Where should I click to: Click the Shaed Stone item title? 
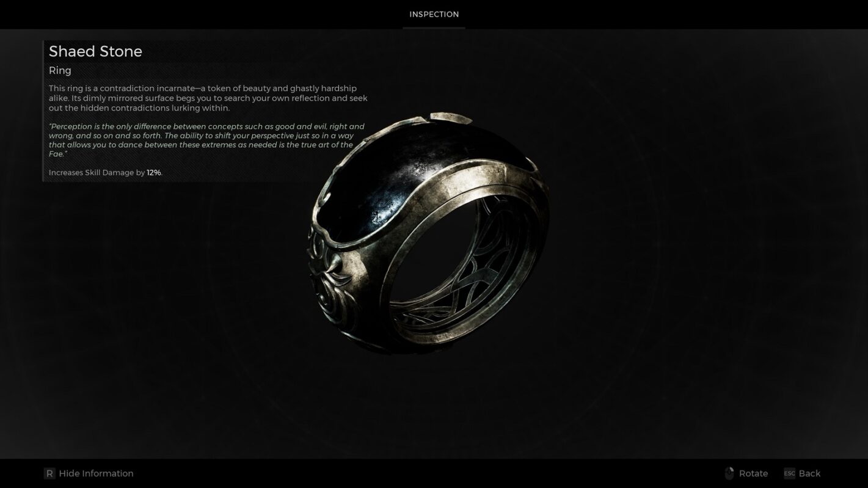coord(95,51)
